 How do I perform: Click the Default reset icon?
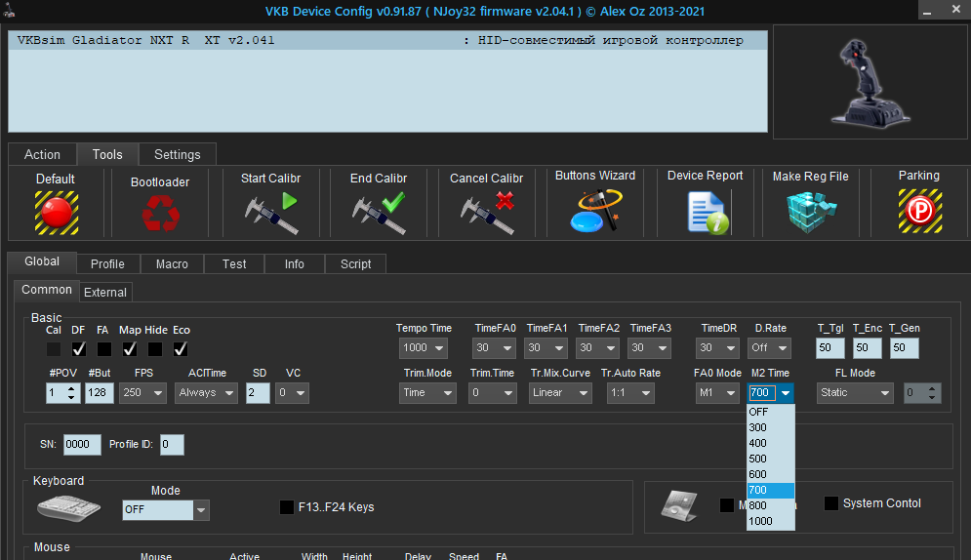(x=56, y=211)
